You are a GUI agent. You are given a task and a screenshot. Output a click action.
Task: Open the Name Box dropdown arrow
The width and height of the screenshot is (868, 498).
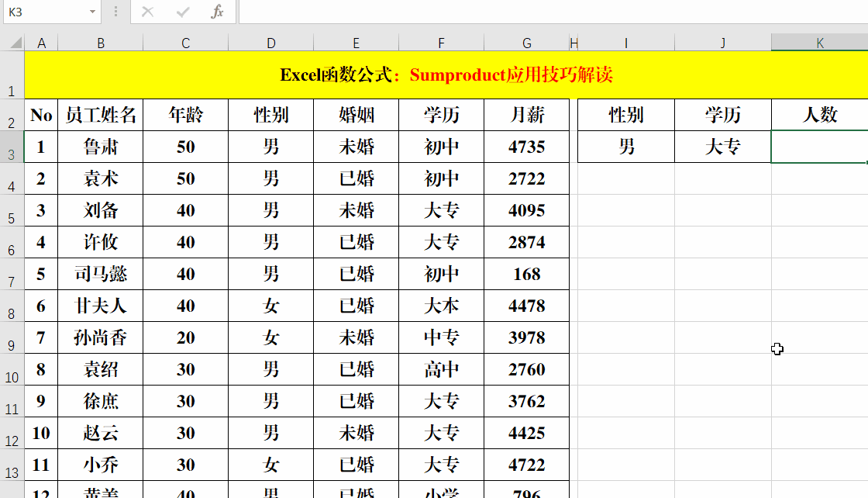click(92, 12)
